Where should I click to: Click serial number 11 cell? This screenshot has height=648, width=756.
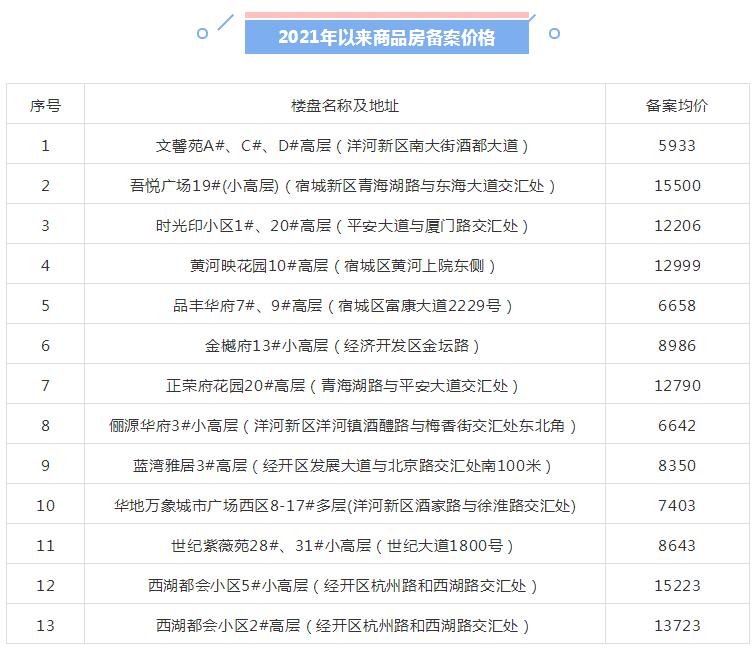point(46,546)
